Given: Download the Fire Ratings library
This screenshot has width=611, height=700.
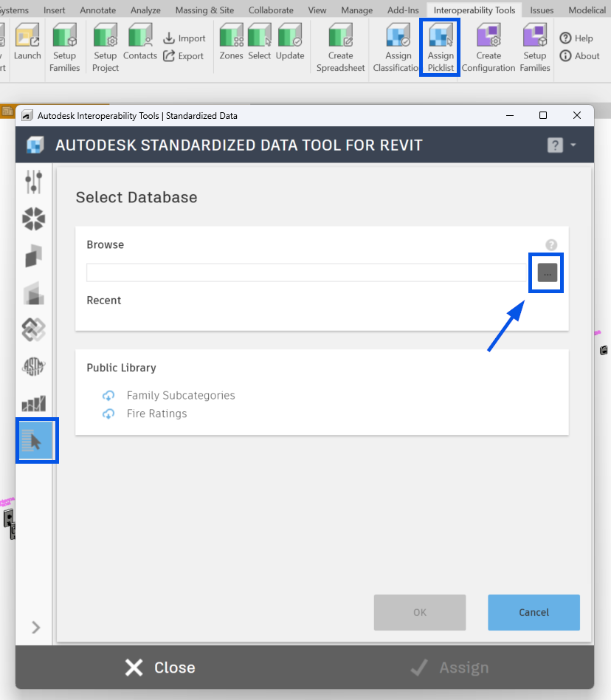Looking at the screenshot, I should [x=156, y=414].
